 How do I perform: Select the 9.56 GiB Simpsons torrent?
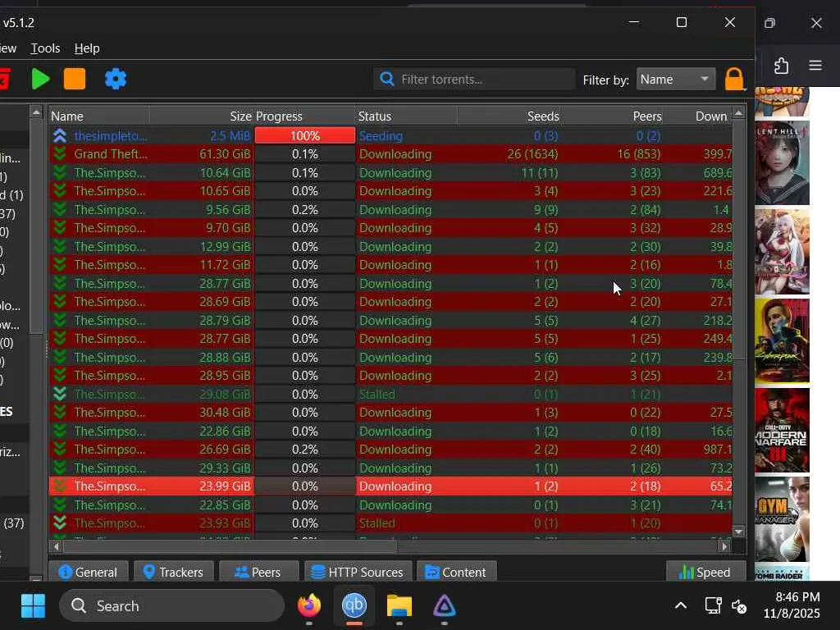tap(390, 209)
